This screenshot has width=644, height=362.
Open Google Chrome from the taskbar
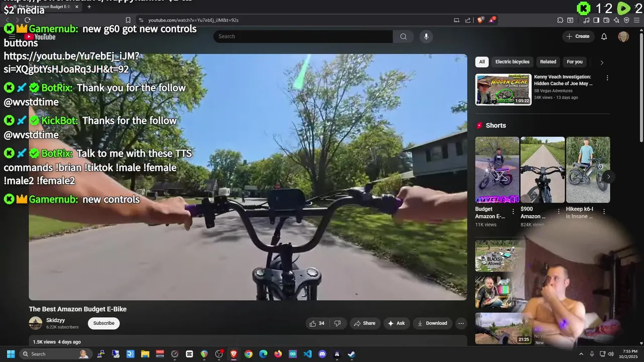249,354
